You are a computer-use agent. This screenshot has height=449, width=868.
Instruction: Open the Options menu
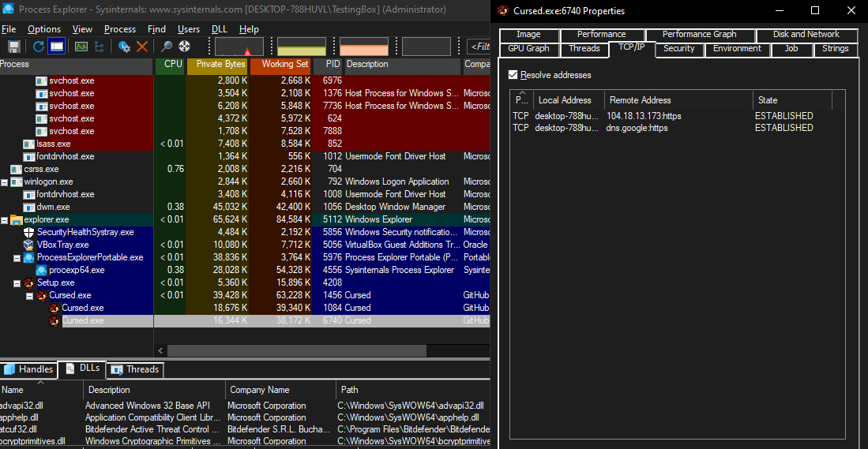point(43,29)
